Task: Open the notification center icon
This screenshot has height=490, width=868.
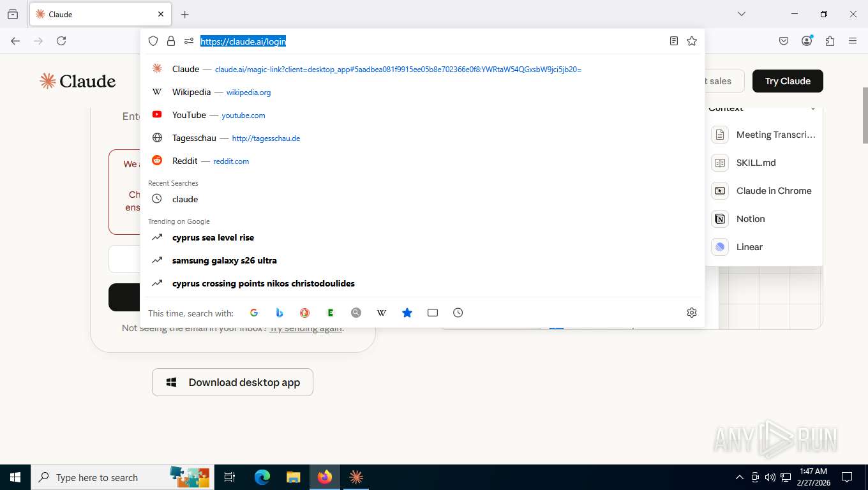Action: coord(847,477)
